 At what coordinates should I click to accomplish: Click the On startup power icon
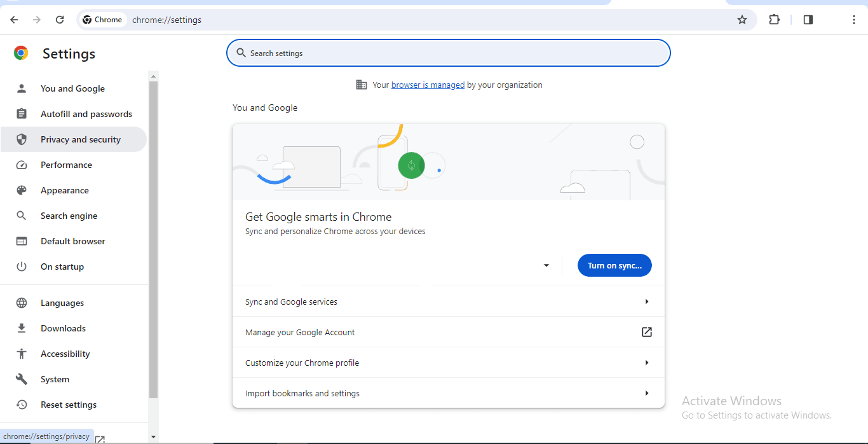click(22, 267)
